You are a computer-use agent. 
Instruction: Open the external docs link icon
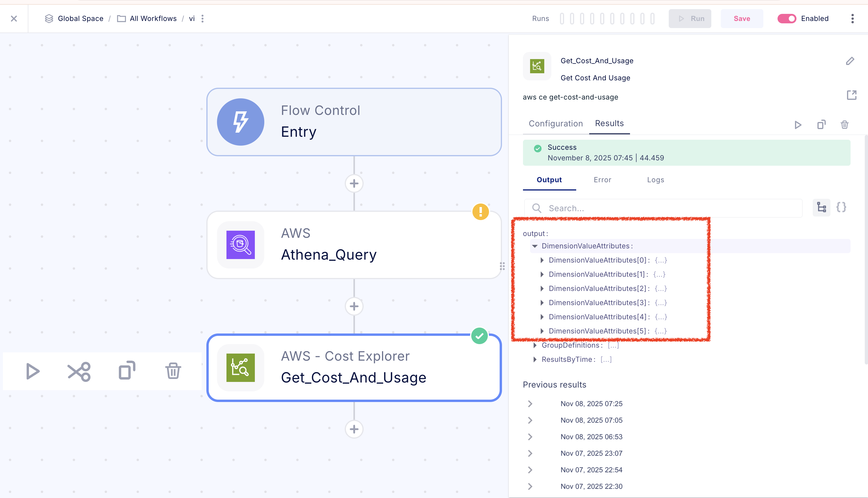[851, 95]
